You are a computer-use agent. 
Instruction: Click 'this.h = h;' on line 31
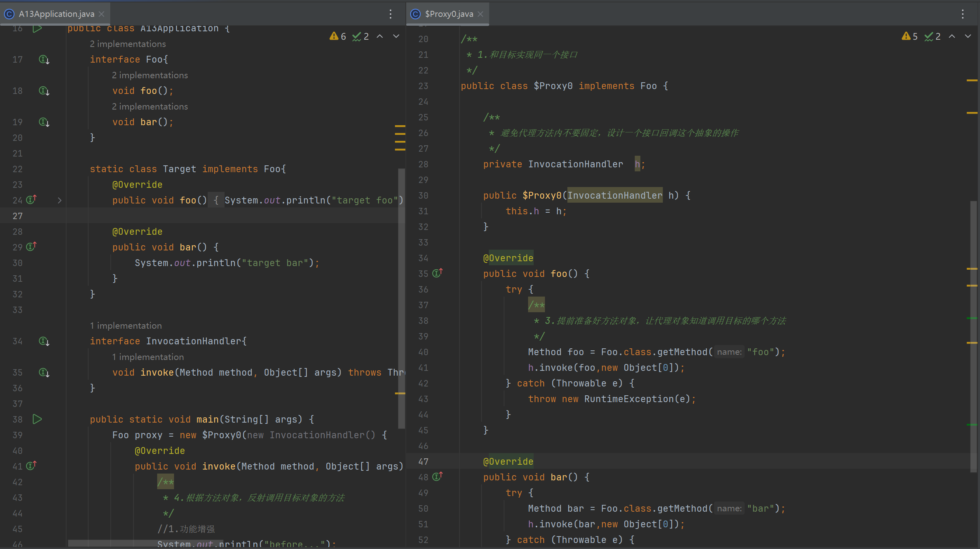pos(536,211)
